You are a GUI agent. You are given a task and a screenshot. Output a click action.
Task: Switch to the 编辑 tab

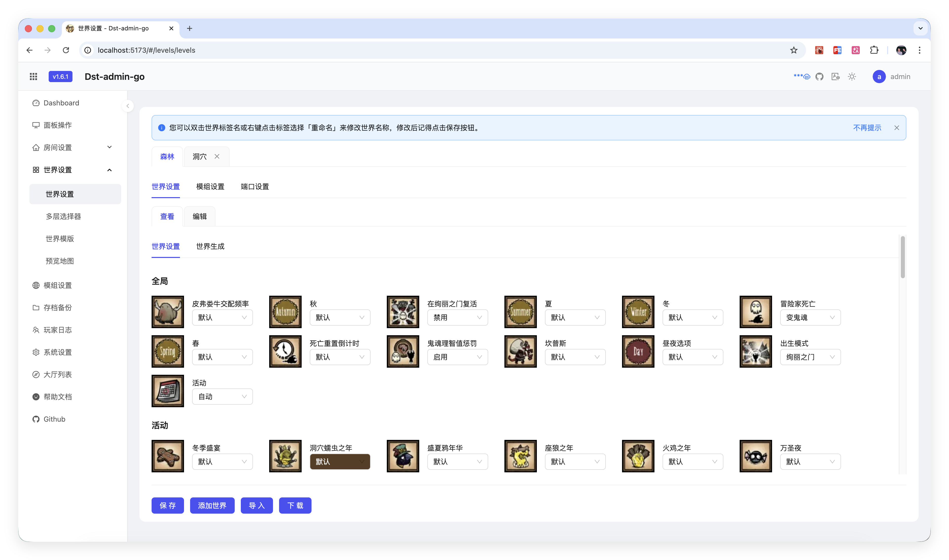(x=200, y=216)
